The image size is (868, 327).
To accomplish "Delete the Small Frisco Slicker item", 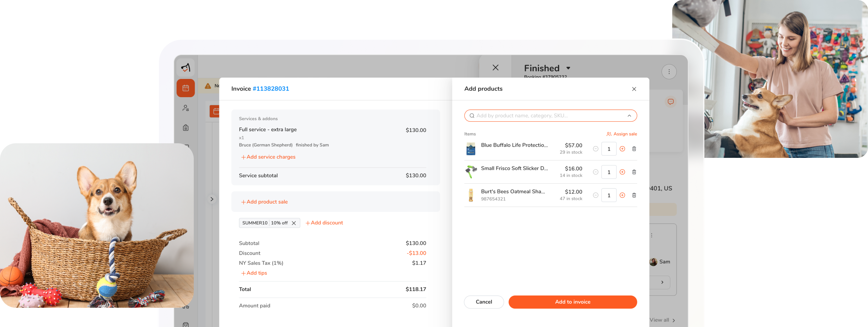I will 634,172.
